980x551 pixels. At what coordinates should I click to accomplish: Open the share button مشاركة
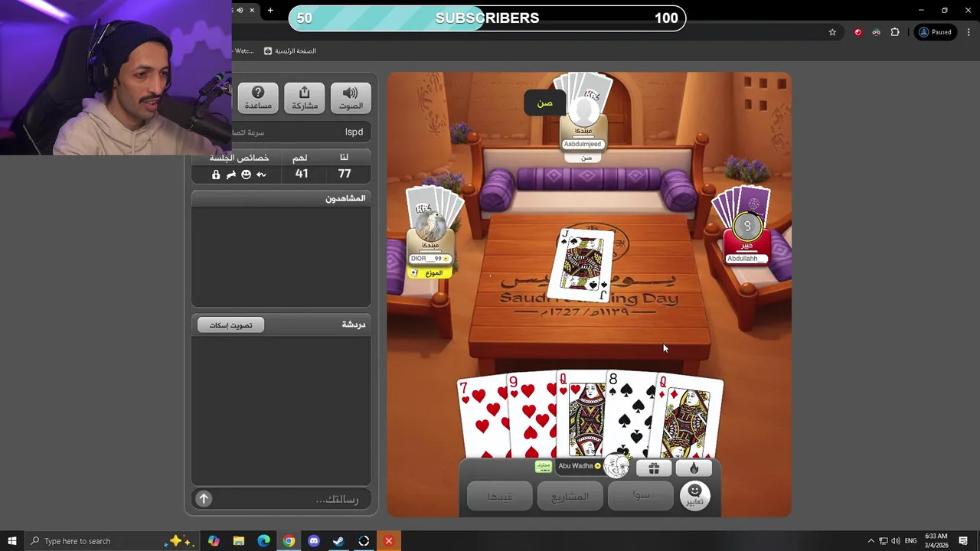click(304, 98)
